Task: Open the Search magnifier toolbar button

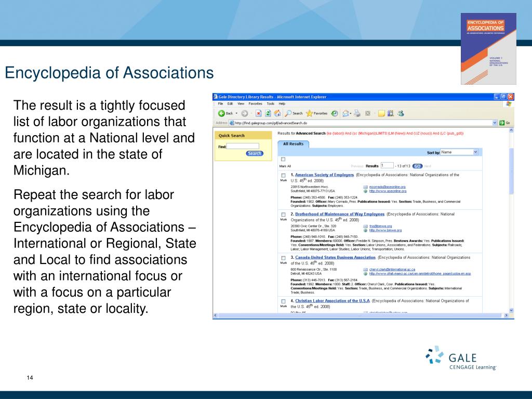Action: point(294,113)
